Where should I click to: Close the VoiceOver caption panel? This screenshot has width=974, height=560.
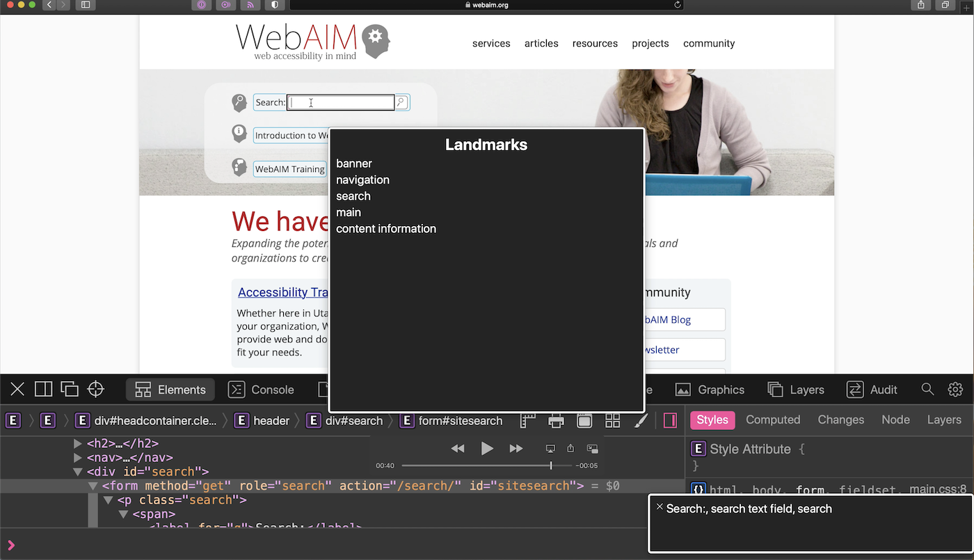660,507
